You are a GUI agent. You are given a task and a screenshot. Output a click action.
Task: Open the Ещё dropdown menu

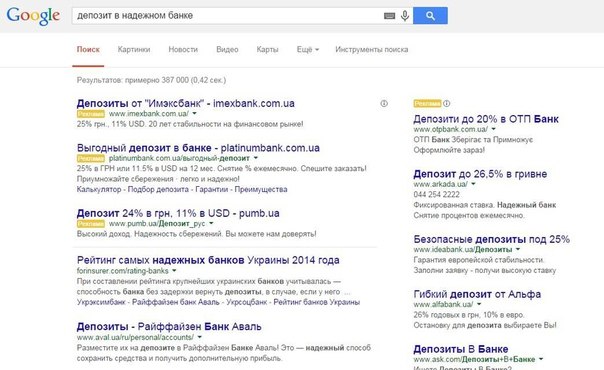[x=308, y=50]
